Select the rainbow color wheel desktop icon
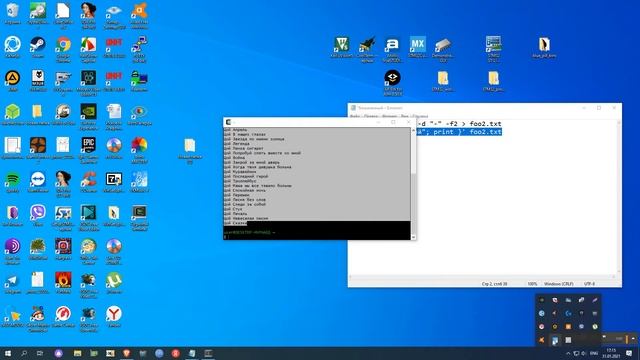Image resolution: width=640 pixels, height=360 pixels. 139,150
